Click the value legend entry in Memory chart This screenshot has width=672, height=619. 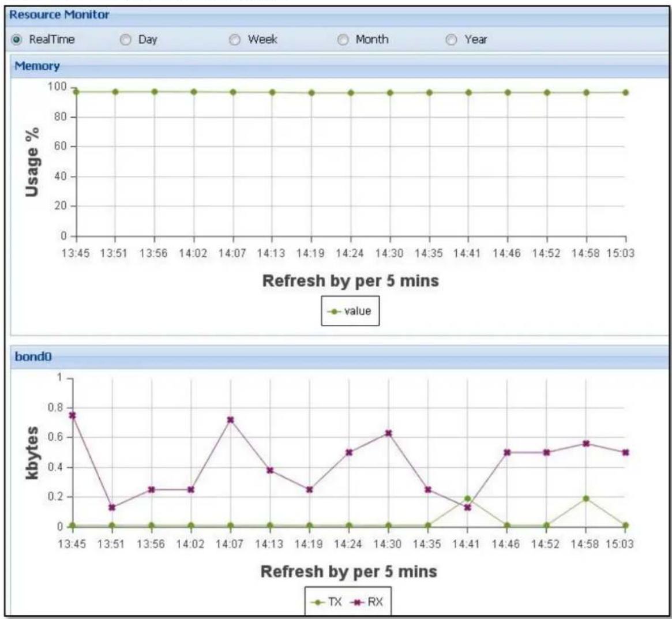point(350,311)
